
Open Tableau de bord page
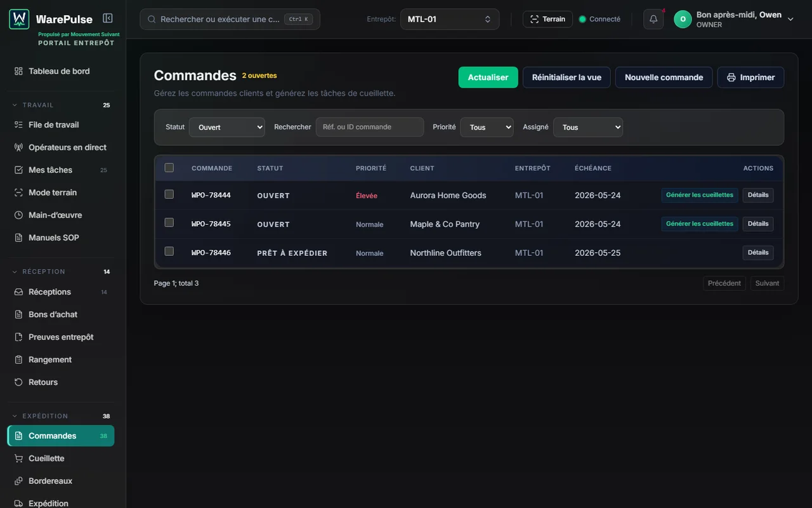61,71
